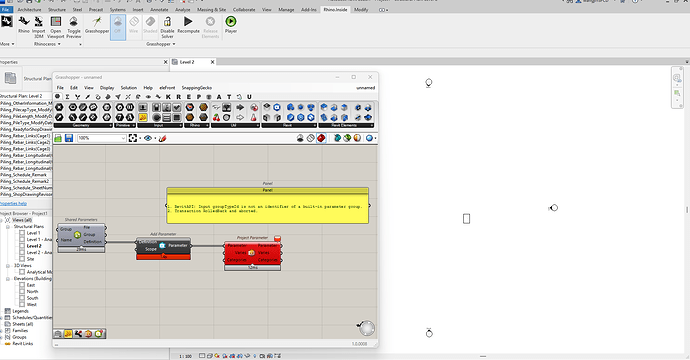Open the SnappingGecko menu in Grasshopper
This screenshot has height=360, width=690.
197,88
